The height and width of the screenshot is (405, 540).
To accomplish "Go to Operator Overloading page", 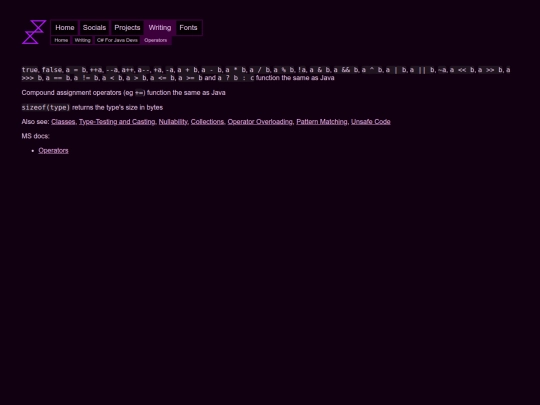I will click(260, 122).
